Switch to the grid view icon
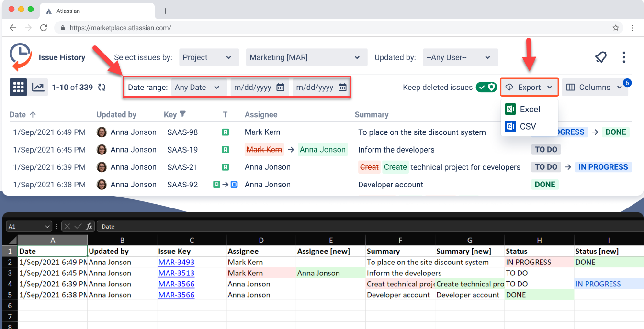This screenshot has height=329, width=644. coord(18,87)
